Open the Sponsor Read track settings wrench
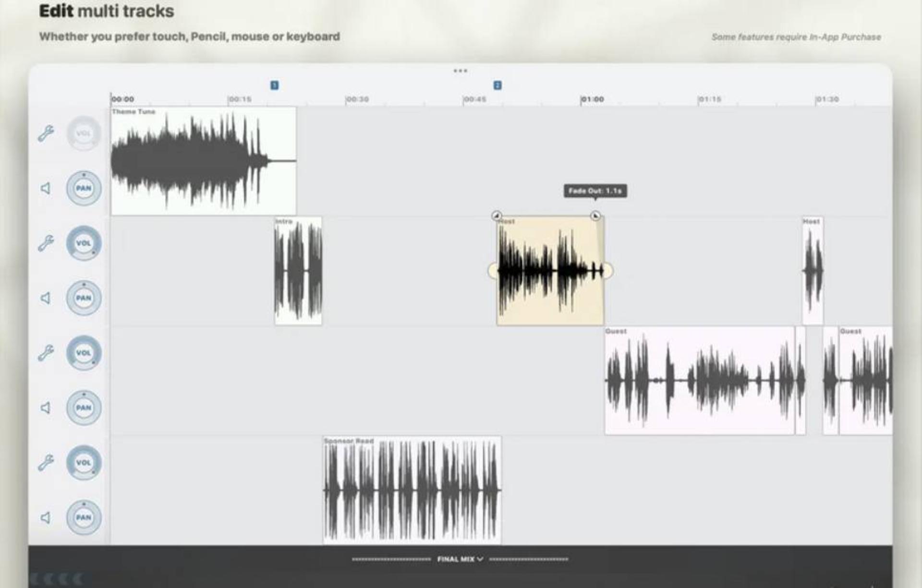Screen dimensions: 922x588 pyautogui.click(x=46, y=462)
